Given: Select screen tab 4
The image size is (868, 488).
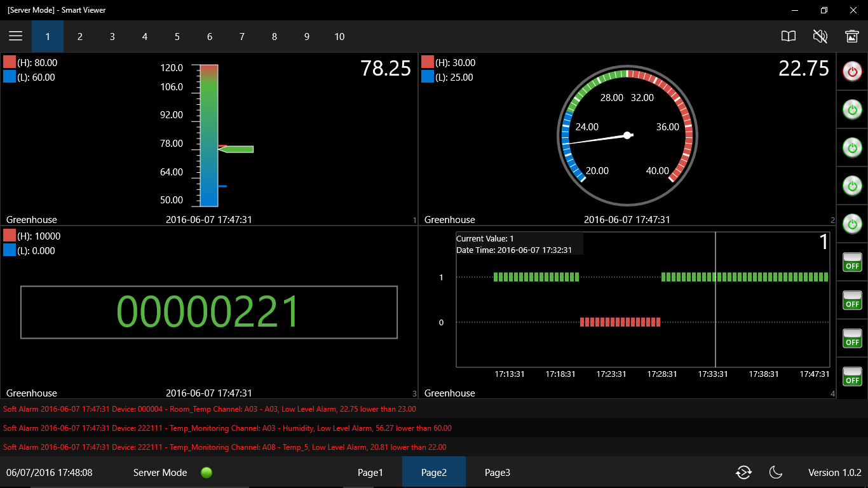Looking at the screenshot, I should (145, 36).
